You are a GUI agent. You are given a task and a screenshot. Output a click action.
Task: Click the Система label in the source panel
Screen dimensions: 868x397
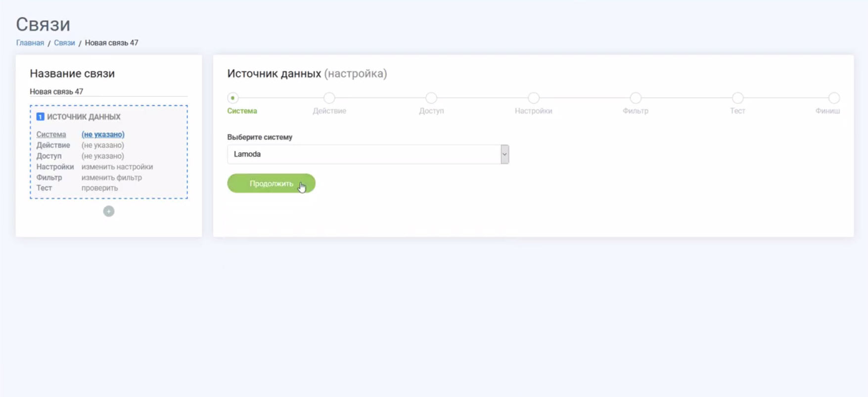coord(51,134)
